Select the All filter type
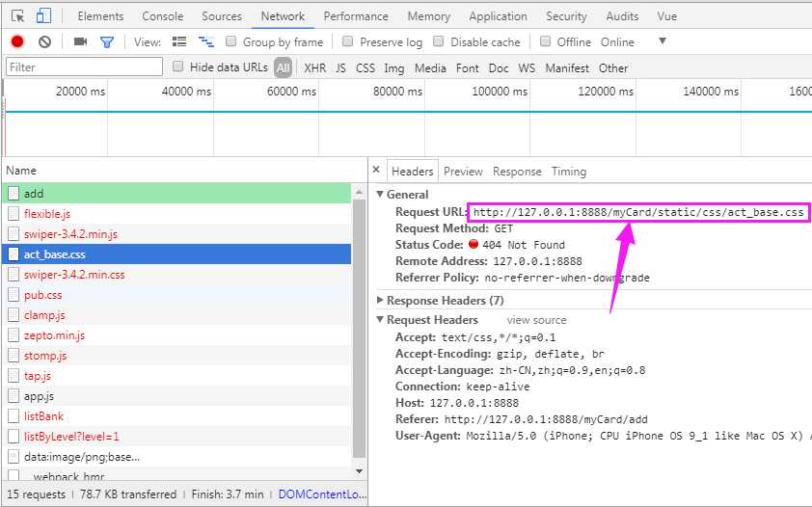The height and width of the screenshot is (507, 812). pyautogui.click(x=283, y=67)
